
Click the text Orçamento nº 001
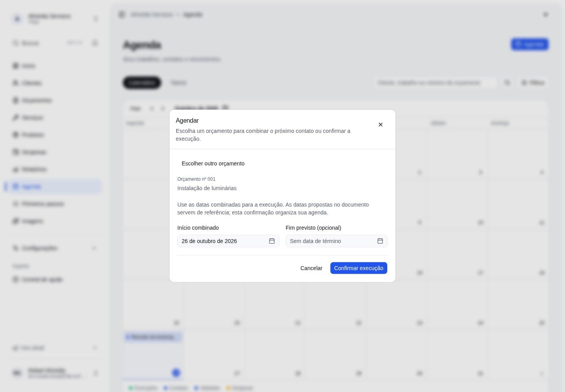coord(196,179)
